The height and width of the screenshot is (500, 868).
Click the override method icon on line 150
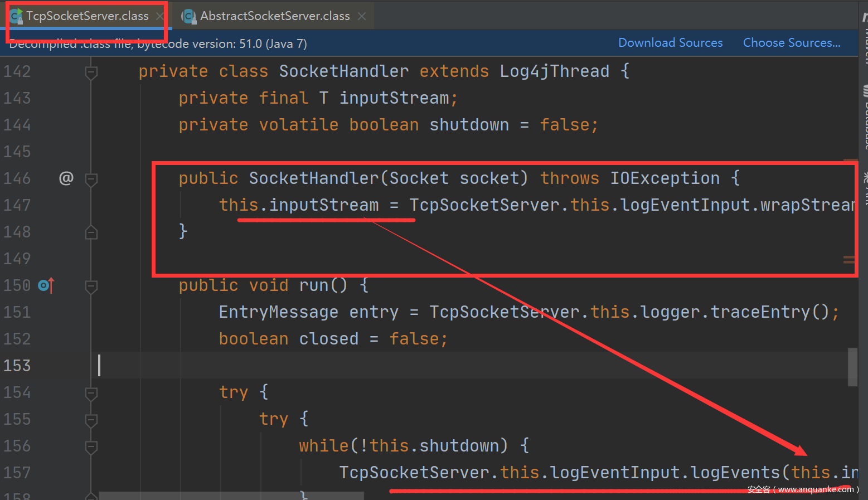pos(46,285)
